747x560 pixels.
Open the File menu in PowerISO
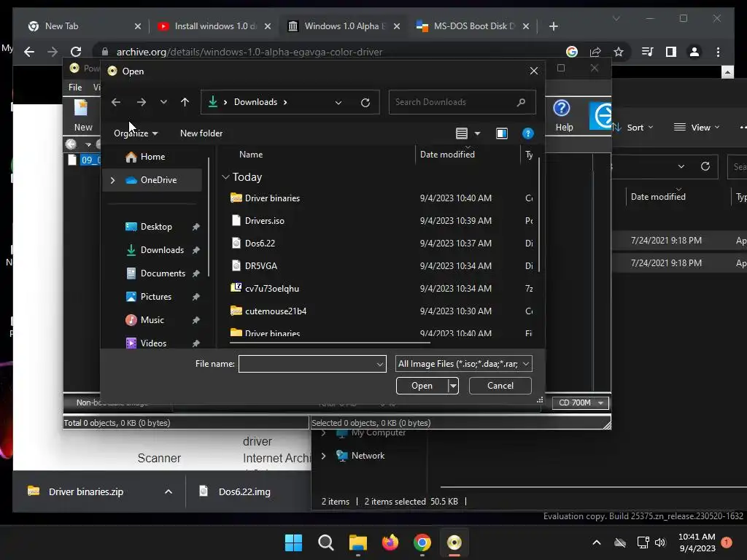pos(75,87)
